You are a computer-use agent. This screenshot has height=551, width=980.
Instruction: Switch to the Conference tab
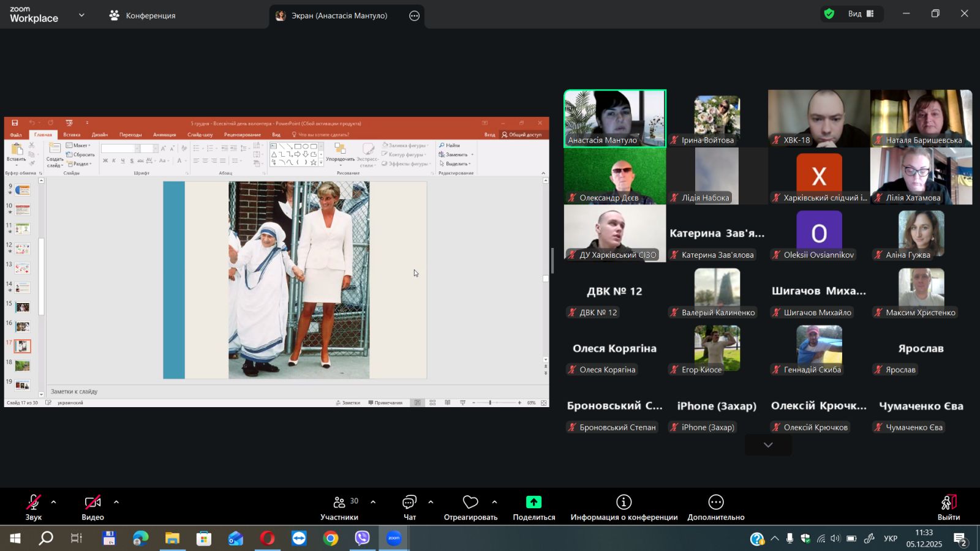(143, 15)
